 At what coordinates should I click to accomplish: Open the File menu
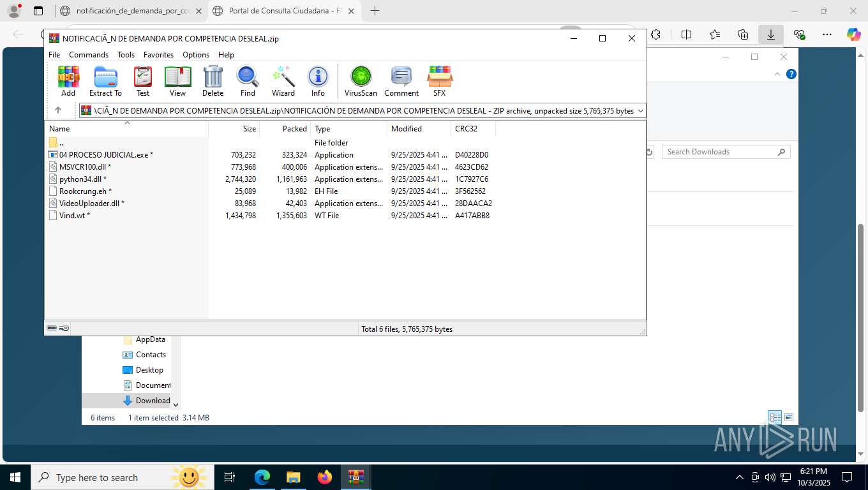pos(54,55)
